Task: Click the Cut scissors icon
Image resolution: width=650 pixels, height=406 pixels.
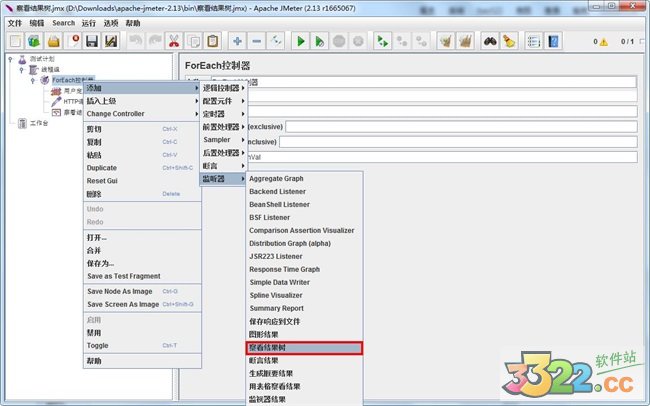Action: [x=174, y=41]
